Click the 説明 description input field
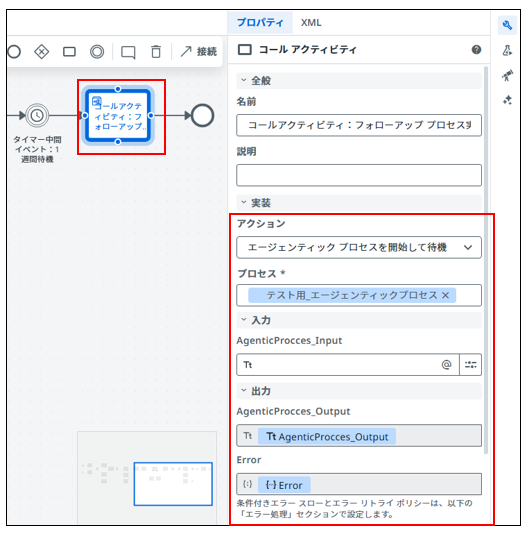The width and height of the screenshot is (532, 535). 359,175
